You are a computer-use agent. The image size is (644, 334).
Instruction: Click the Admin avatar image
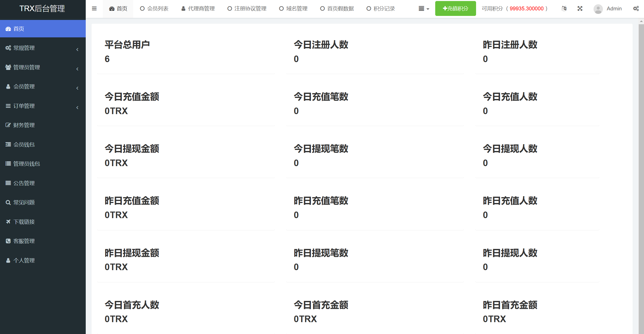pyautogui.click(x=598, y=9)
